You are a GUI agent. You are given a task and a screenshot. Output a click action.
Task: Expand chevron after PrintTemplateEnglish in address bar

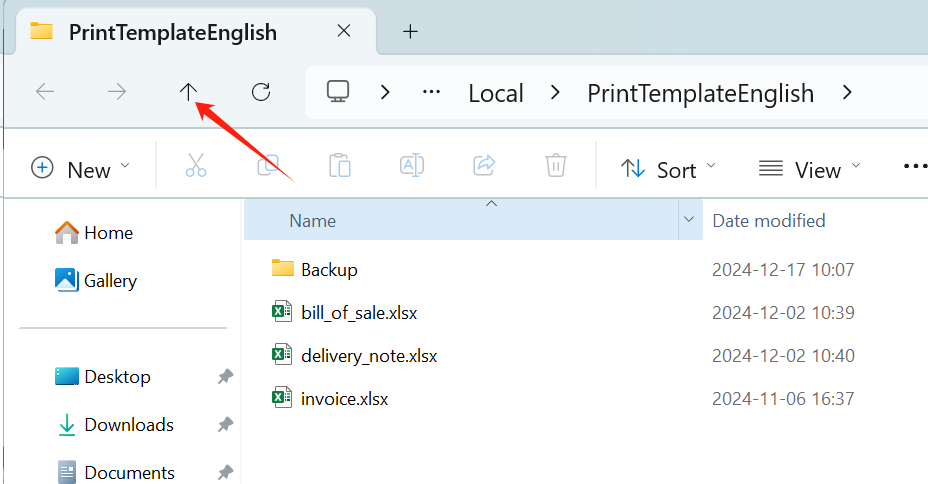click(847, 93)
